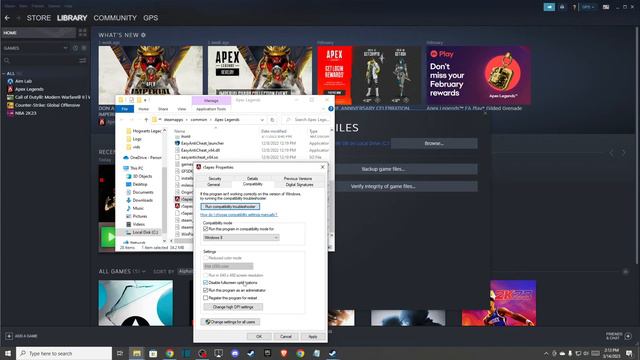Open Steam account name dropdown at top right
640x360 pixels.
coord(588,7)
